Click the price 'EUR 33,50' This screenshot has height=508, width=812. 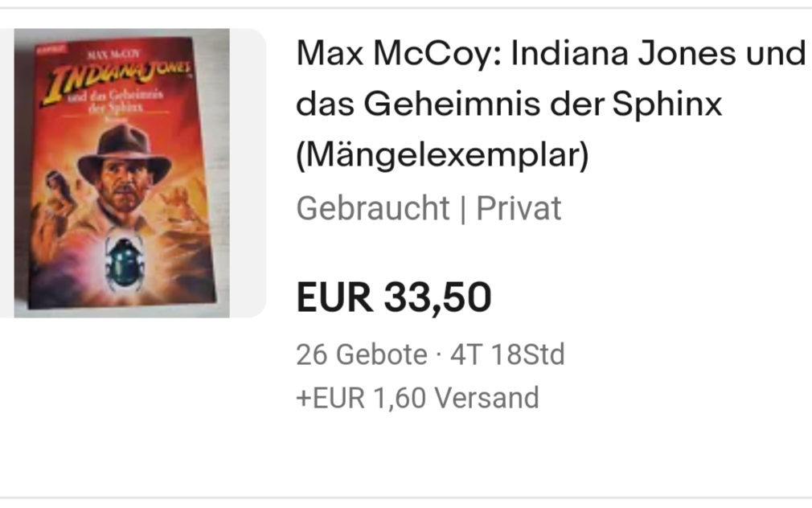click(394, 297)
